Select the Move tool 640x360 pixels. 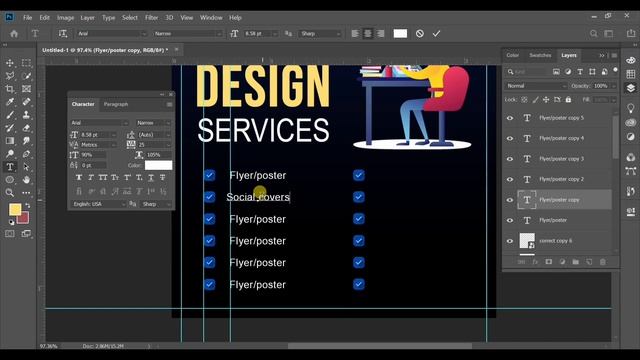(10, 63)
